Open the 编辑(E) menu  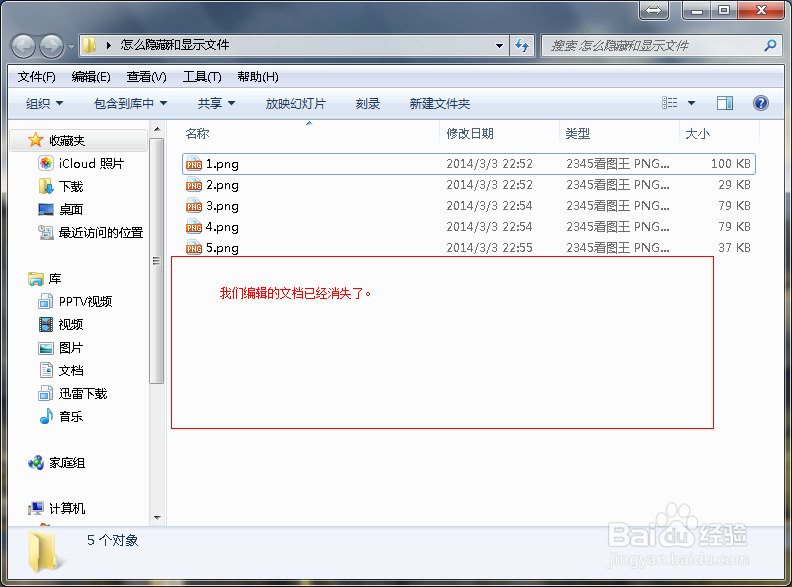[x=91, y=77]
